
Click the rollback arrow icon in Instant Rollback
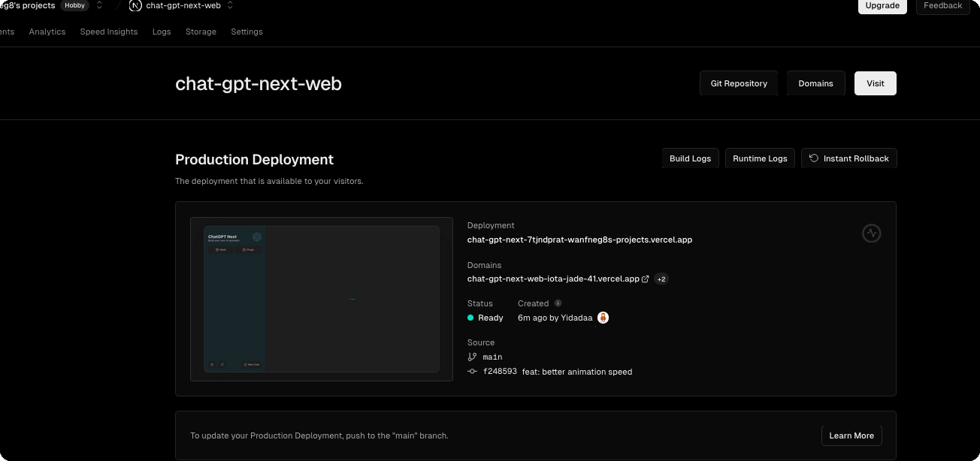tap(814, 158)
